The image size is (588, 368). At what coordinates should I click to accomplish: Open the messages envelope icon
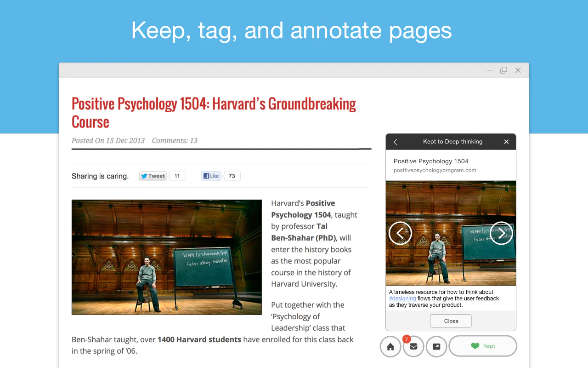pyautogui.click(x=413, y=347)
